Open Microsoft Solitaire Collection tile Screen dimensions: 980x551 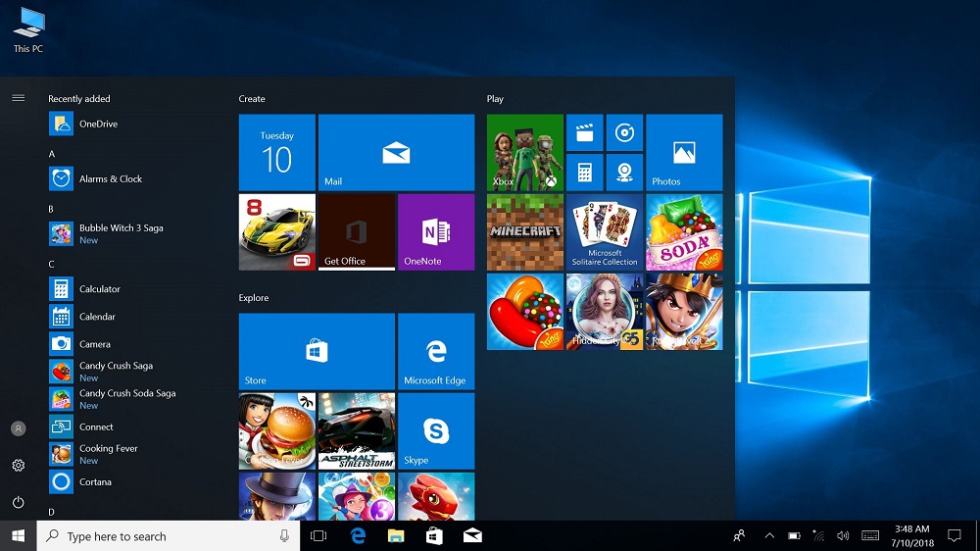605,232
